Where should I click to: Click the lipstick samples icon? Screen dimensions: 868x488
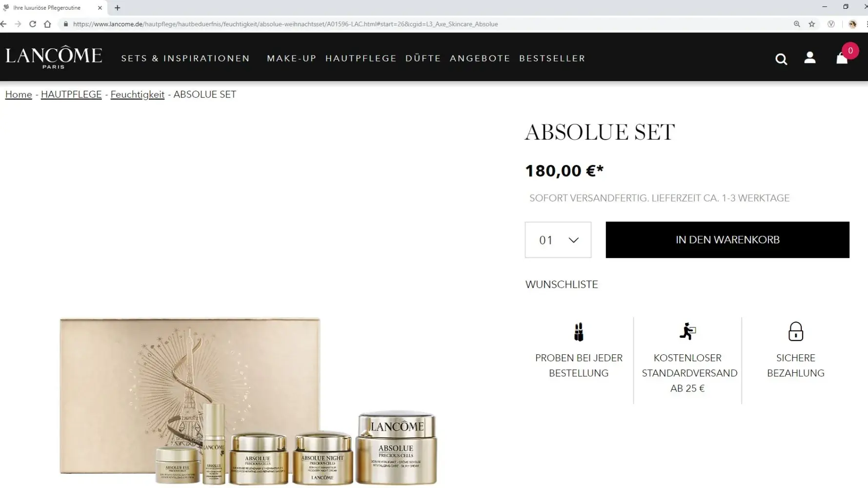point(579,332)
